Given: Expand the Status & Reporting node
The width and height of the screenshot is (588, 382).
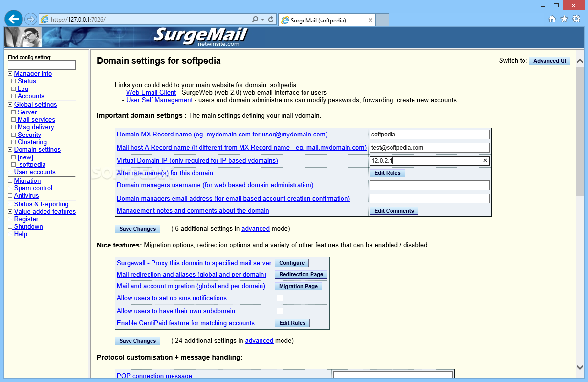Looking at the screenshot, I should tap(10, 204).
